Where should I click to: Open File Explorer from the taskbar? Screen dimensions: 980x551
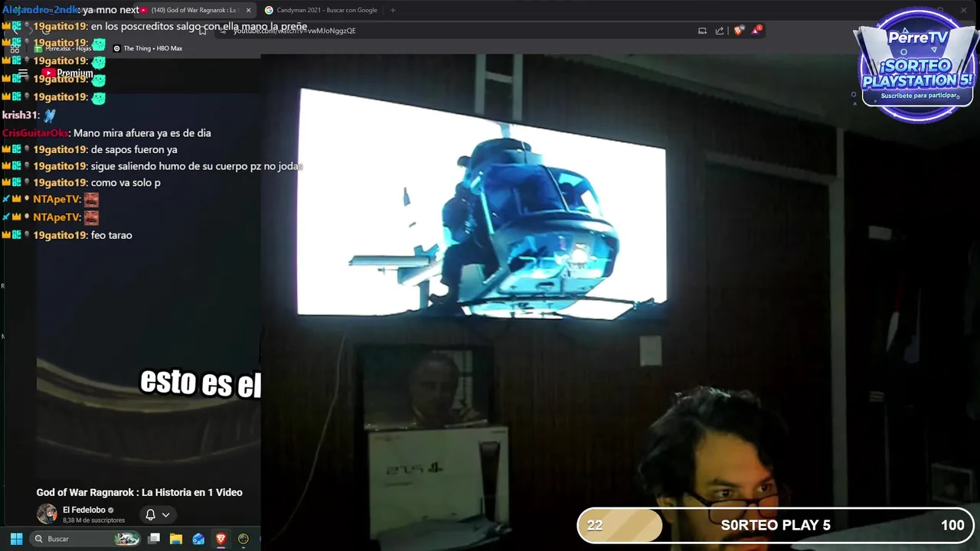[176, 539]
